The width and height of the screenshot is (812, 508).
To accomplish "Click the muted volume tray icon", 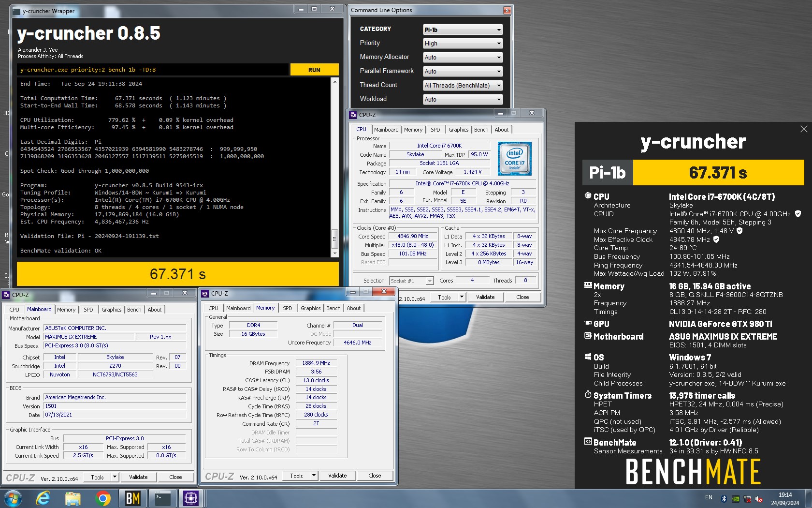I will (x=759, y=498).
